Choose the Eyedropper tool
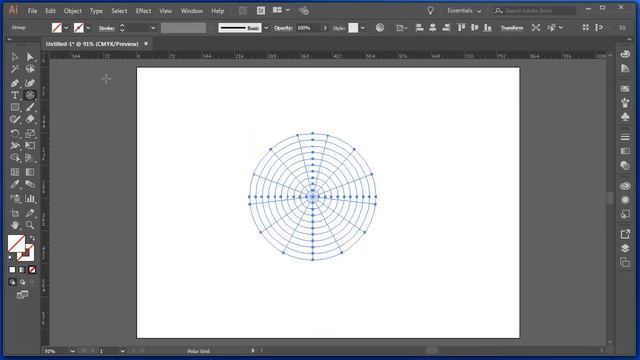The image size is (640, 360). click(x=15, y=184)
